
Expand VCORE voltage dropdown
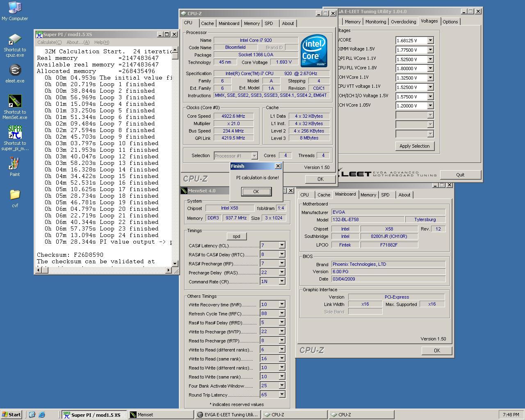click(430, 40)
